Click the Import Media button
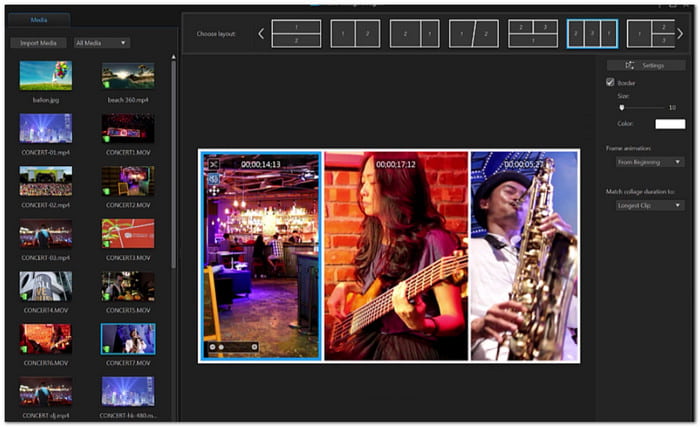Viewport: 700px width, 427px height. point(38,43)
